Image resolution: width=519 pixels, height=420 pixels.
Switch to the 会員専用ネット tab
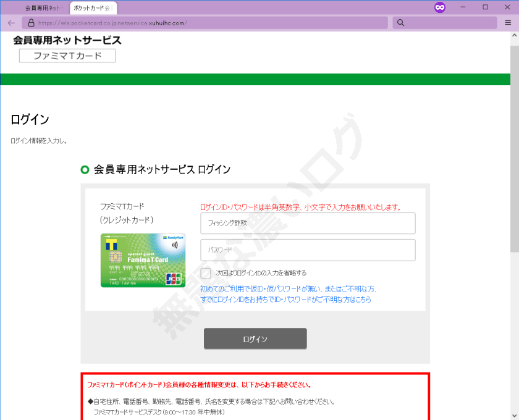(43, 8)
